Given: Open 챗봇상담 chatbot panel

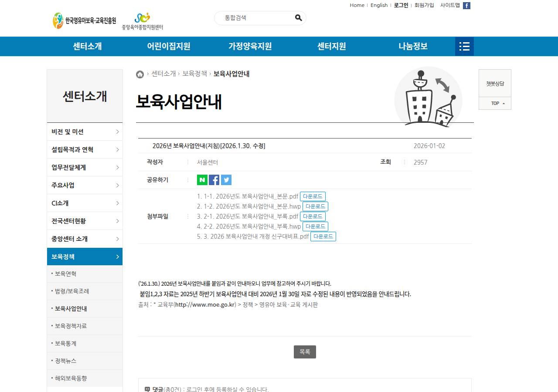Looking at the screenshot, I should coord(495,84).
